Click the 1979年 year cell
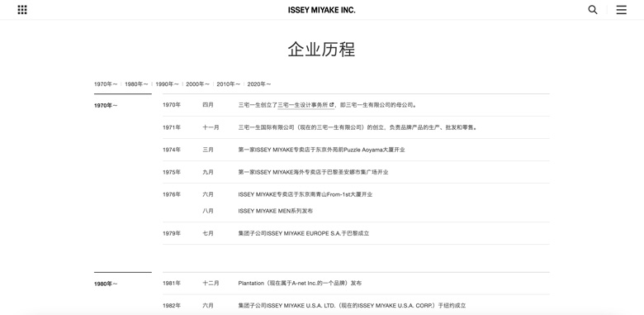The image size is (644, 315). 172,234
